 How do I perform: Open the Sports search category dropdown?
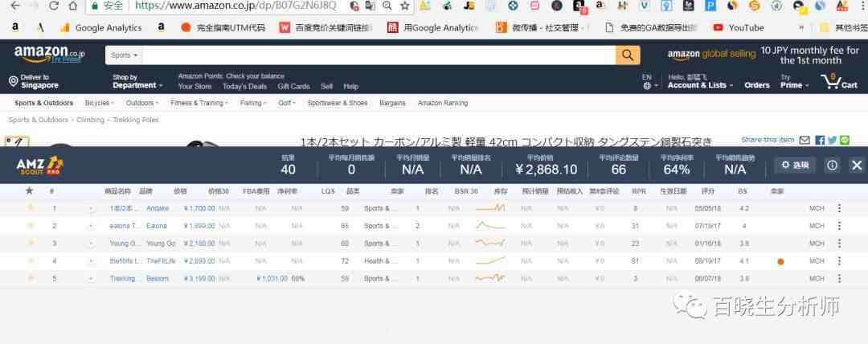(x=124, y=55)
